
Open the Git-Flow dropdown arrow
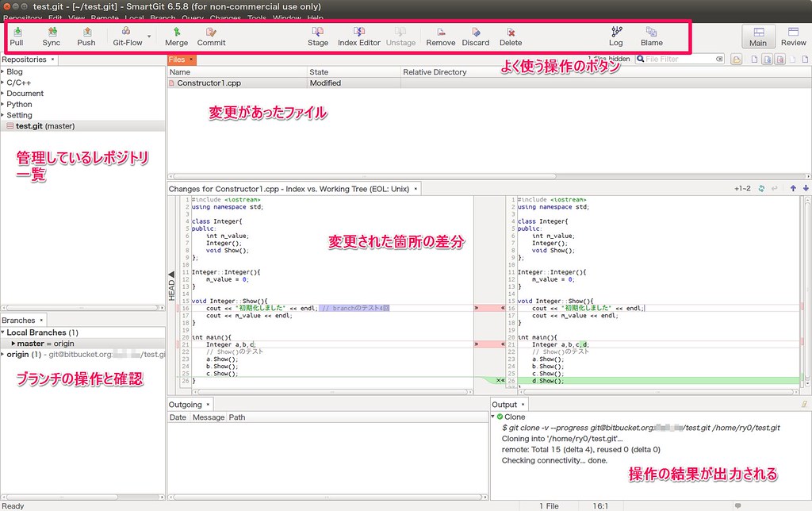[x=149, y=36]
